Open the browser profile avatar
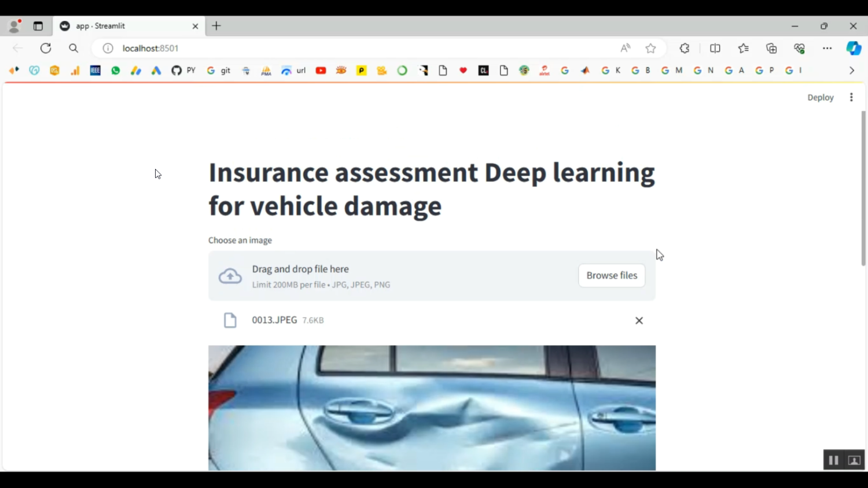The width and height of the screenshot is (868, 488). coord(14,25)
